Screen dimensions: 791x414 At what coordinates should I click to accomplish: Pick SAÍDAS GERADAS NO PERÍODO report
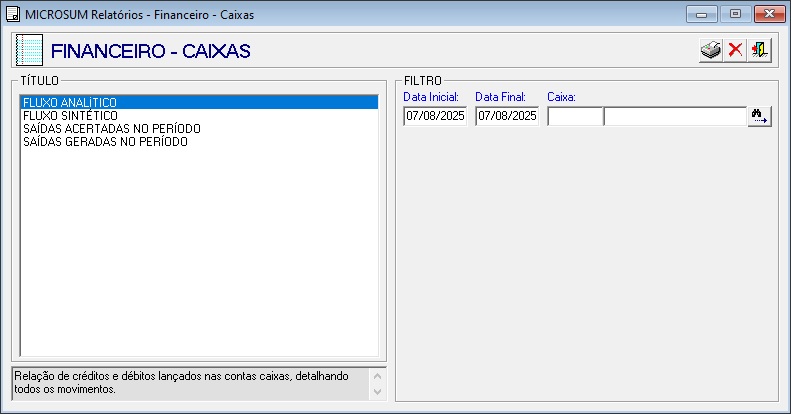tap(105, 142)
